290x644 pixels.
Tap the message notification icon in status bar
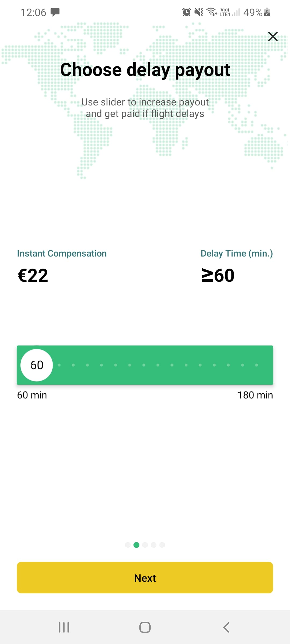pos(55,12)
